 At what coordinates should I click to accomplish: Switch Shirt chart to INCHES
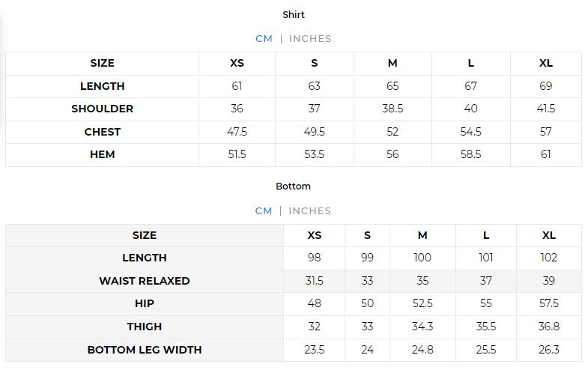310,38
